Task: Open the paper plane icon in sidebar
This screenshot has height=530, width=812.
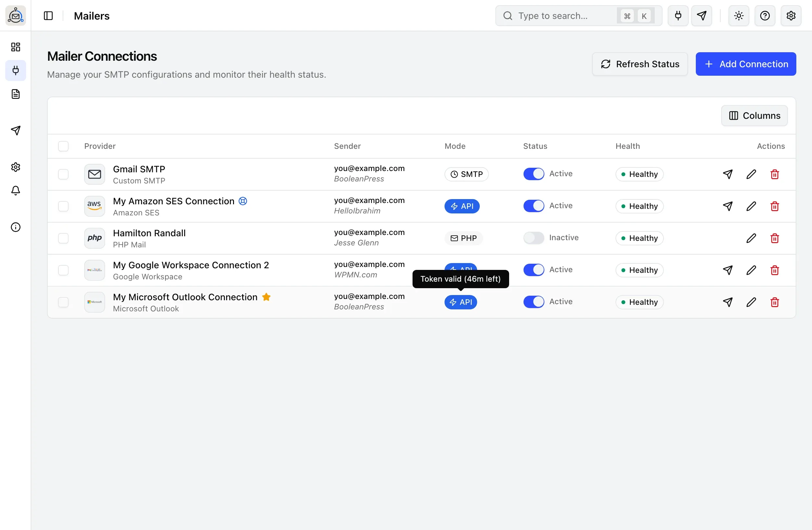Action: coord(16,130)
